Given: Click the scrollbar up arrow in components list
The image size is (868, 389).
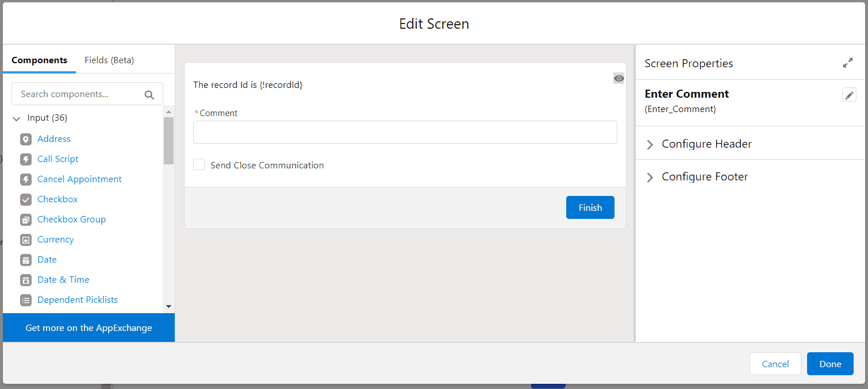Looking at the screenshot, I should (168, 112).
